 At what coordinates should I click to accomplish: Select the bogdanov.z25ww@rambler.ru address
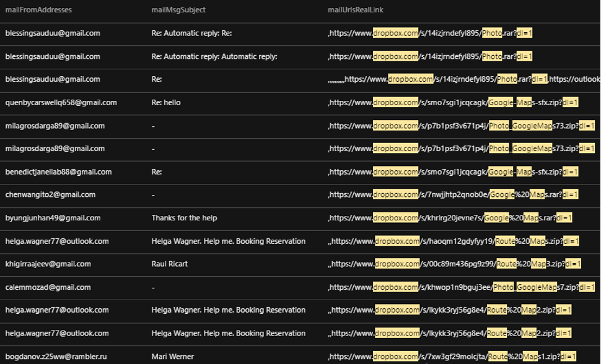pyautogui.click(x=56, y=357)
